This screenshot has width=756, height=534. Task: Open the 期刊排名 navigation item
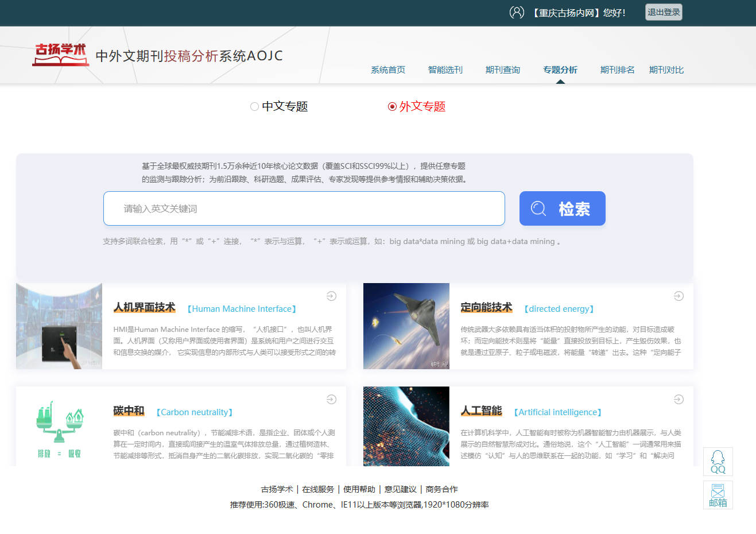click(x=617, y=70)
